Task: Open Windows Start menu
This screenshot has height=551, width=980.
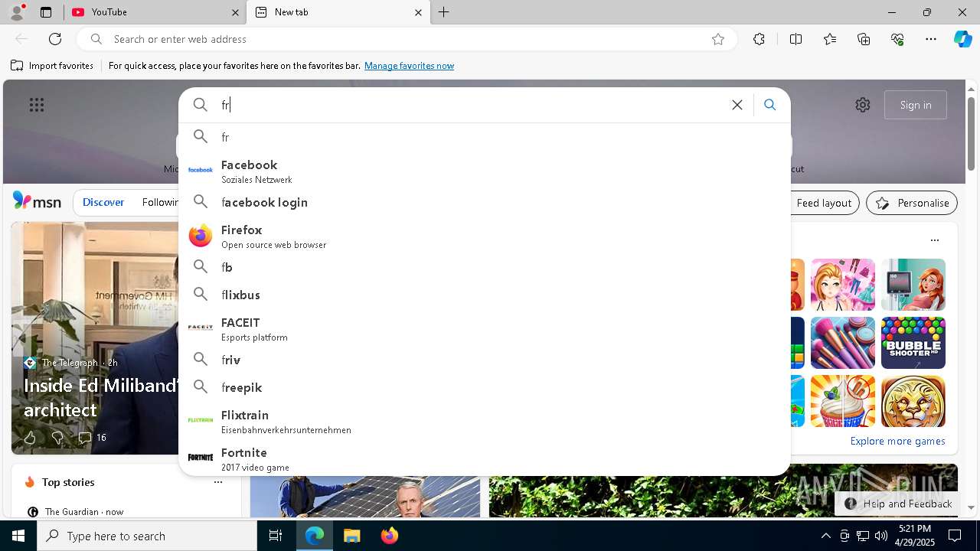Action: (18, 536)
